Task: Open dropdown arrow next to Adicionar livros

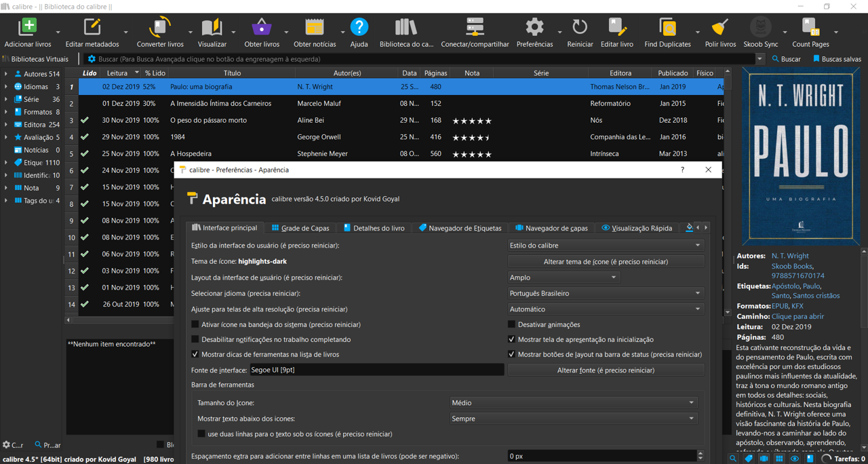Action: [x=58, y=32]
